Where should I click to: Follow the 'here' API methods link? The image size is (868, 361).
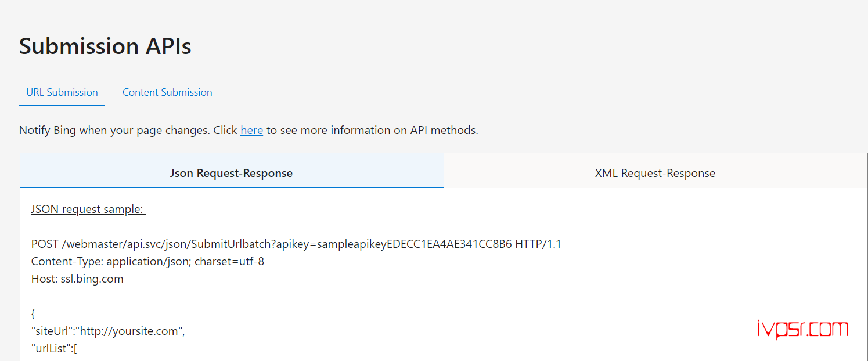pyautogui.click(x=251, y=130)
